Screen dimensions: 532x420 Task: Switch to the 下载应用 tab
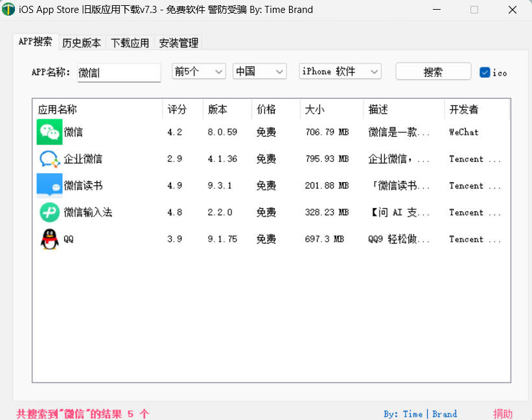point(130,43)
